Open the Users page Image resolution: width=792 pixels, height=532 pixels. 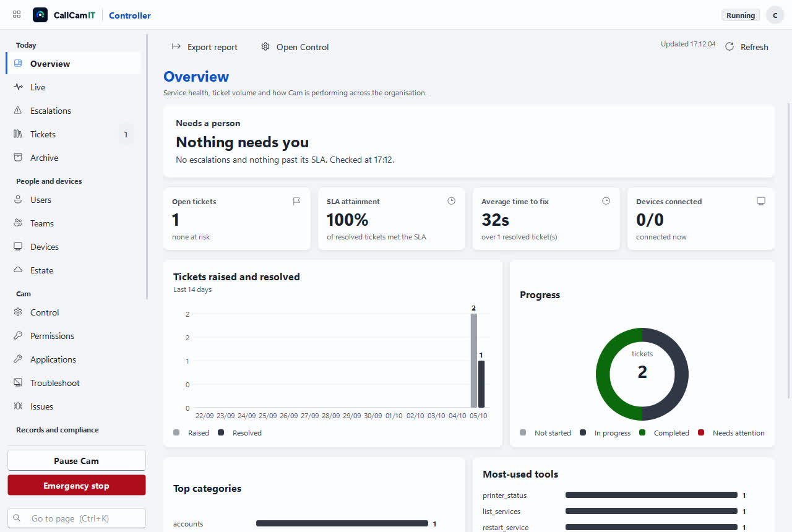(x=74, y=200)
